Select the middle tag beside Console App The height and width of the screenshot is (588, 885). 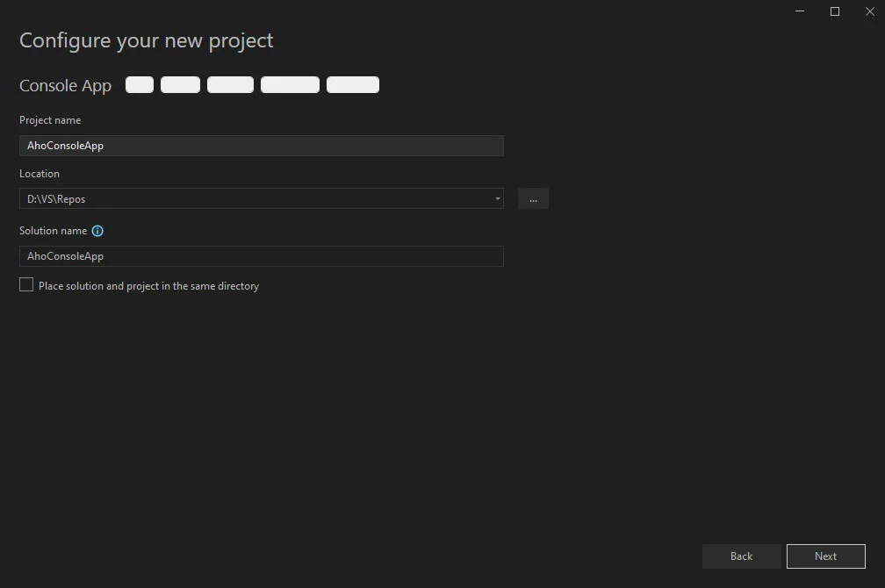click(x=230, y=84)
